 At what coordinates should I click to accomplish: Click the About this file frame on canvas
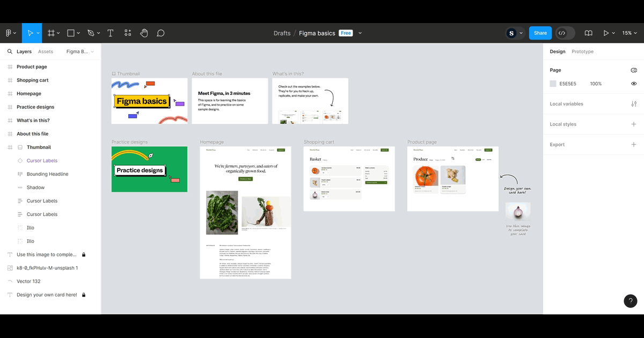tap(230, 101)
